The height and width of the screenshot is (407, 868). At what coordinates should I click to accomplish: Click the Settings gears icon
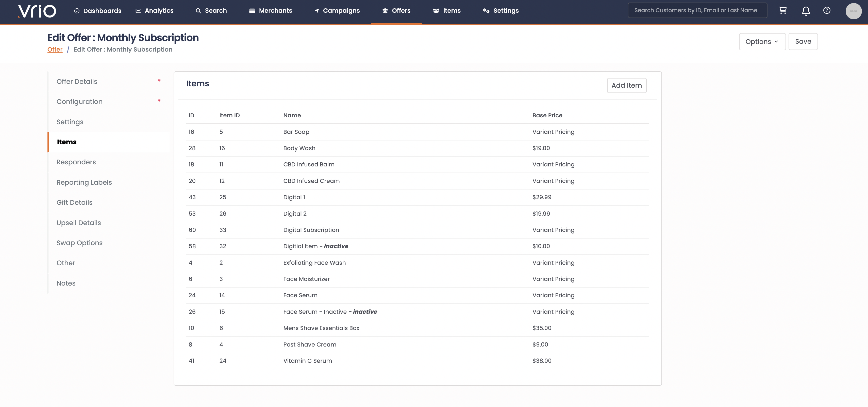(486, 11)
